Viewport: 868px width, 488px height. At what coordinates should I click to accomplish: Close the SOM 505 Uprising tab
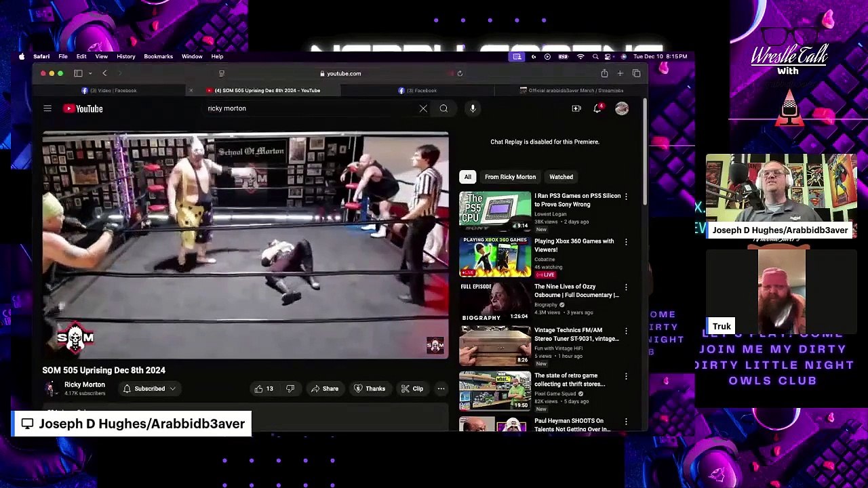191,90
